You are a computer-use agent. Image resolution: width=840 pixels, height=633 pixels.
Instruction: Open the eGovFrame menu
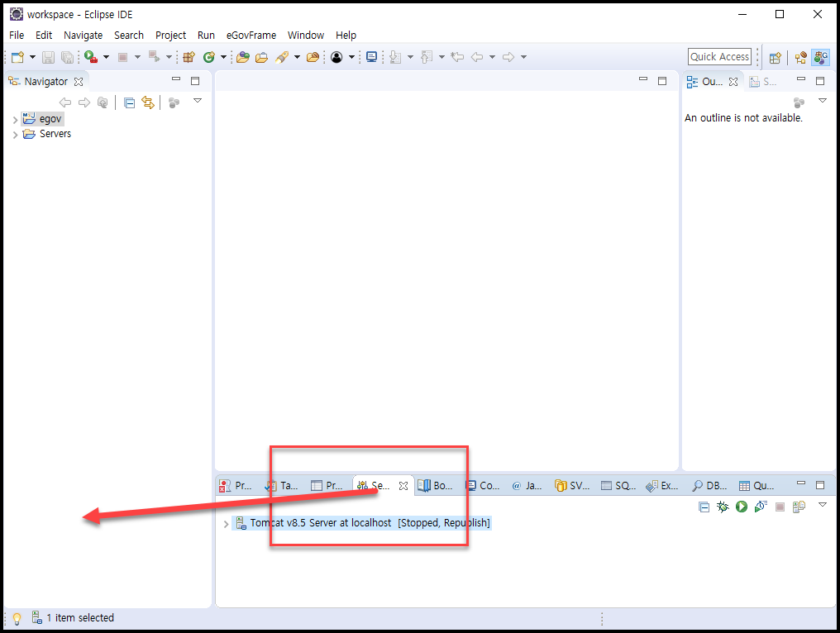[x=251, y=36]
